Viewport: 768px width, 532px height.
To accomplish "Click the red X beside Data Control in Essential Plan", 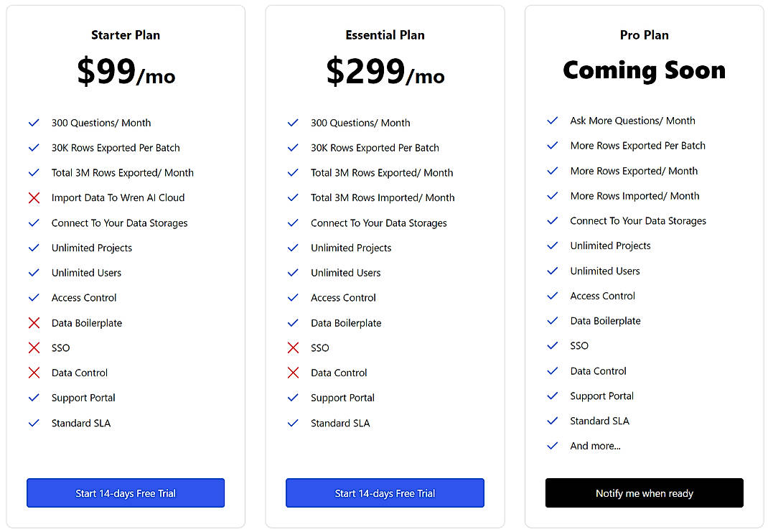I will (x=293, y=373).
